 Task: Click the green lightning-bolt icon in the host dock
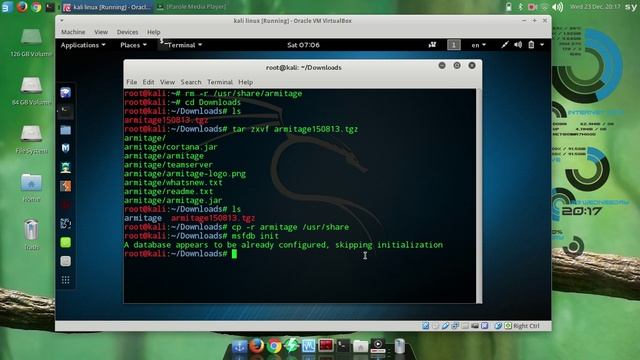point(291,346)
